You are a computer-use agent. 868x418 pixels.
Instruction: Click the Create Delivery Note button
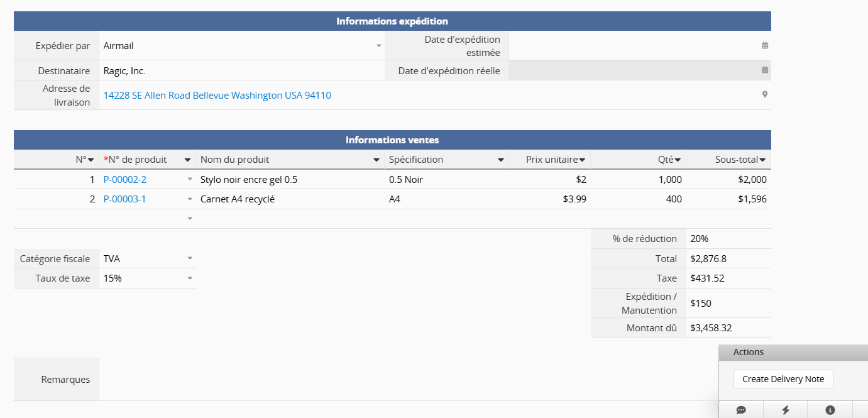[x=783, y=379]
